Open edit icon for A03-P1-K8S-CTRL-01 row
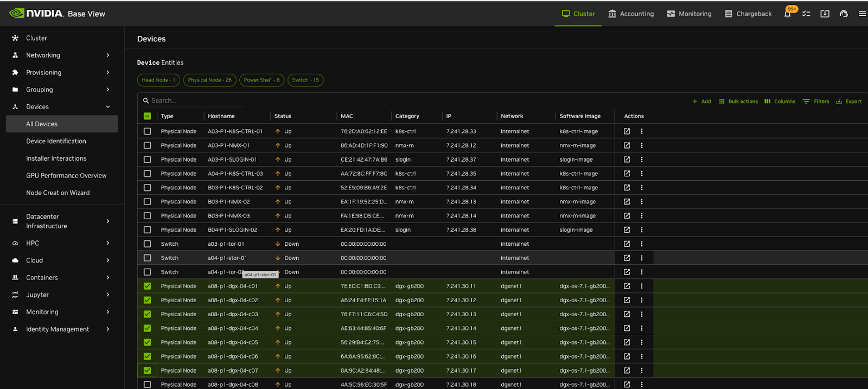 [x=627, y=131]
